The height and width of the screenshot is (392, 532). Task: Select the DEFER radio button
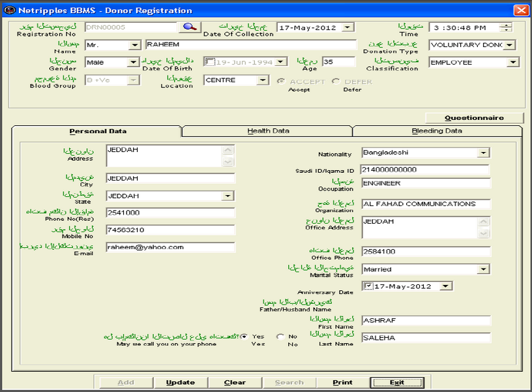coord(336,82)
